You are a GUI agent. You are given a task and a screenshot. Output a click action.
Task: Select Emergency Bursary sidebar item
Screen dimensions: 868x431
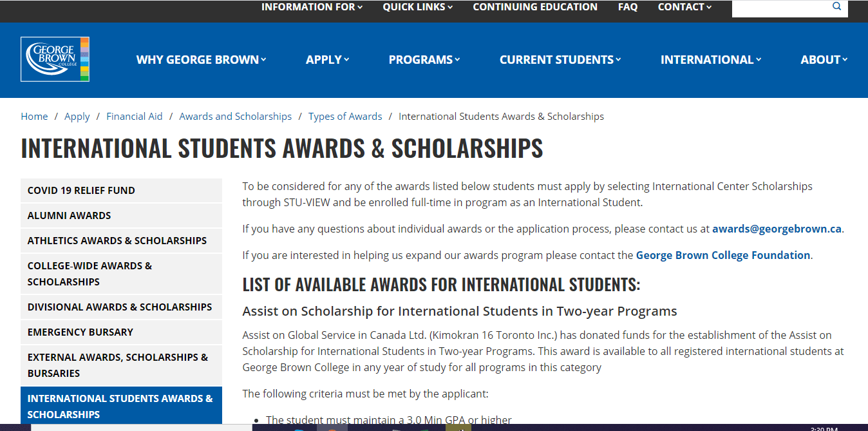pyautogui.click(x=121, y=332)
